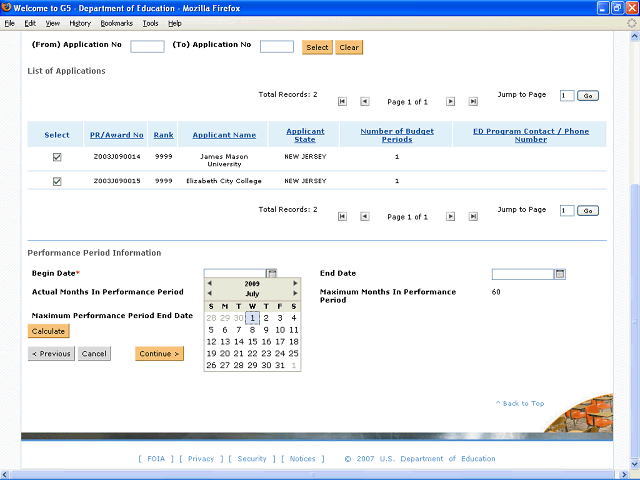Toggle checkbox for Elizabeth City College row
The width and height of the screenshot is (640, 480).
coord(57,181)
